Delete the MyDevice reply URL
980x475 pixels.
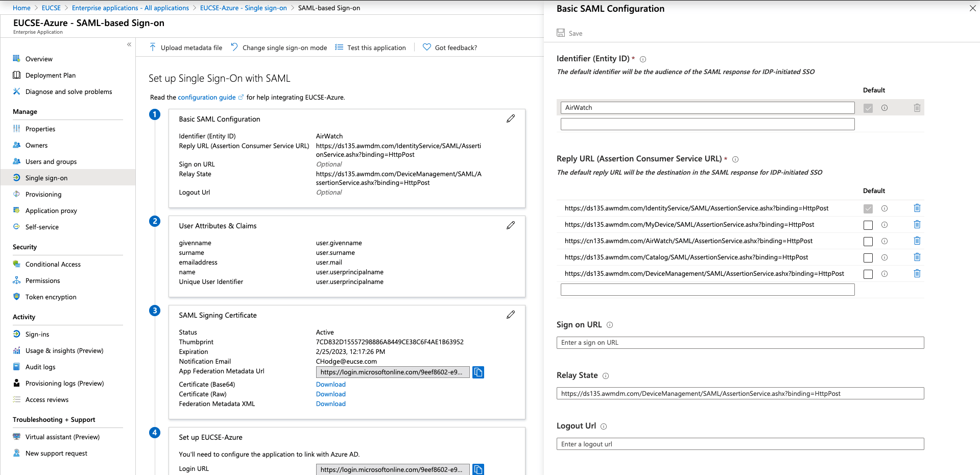(917, 224)
